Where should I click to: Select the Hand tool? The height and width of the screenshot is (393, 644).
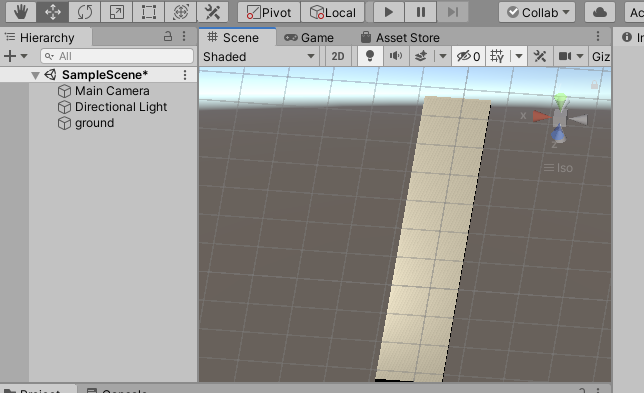[21, 12]
